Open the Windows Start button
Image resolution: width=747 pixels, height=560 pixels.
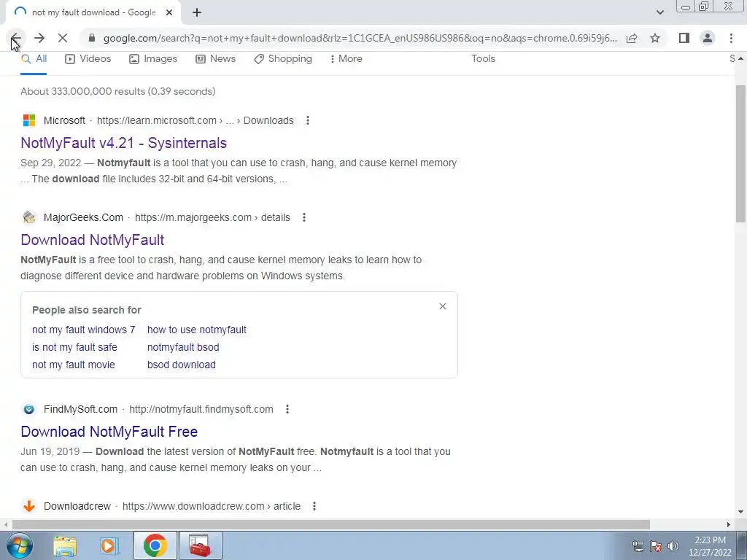[19, 545]
